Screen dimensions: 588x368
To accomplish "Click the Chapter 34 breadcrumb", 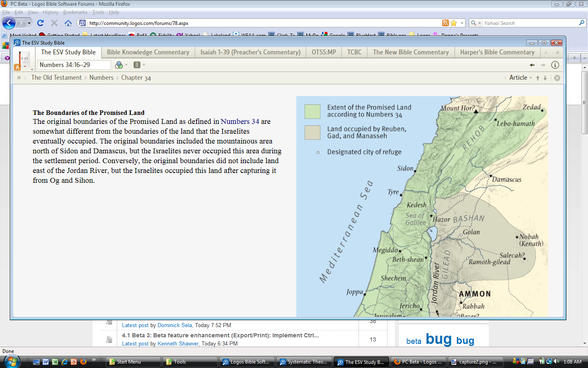I will coord(136,78).
